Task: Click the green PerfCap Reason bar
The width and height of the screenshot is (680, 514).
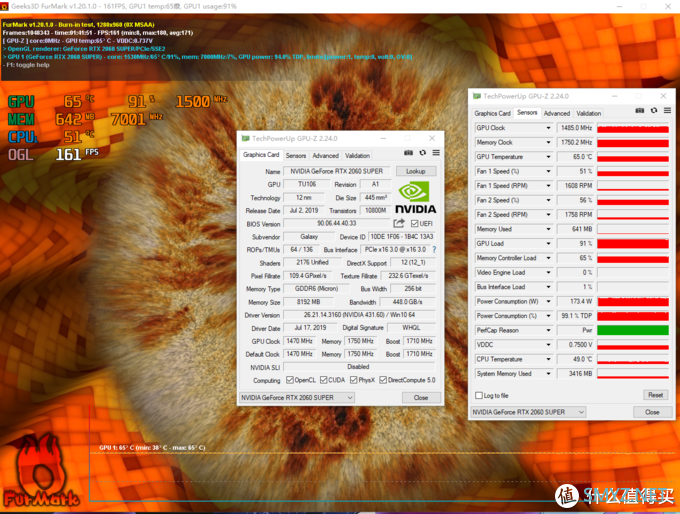Action: [x=633, y=330]
